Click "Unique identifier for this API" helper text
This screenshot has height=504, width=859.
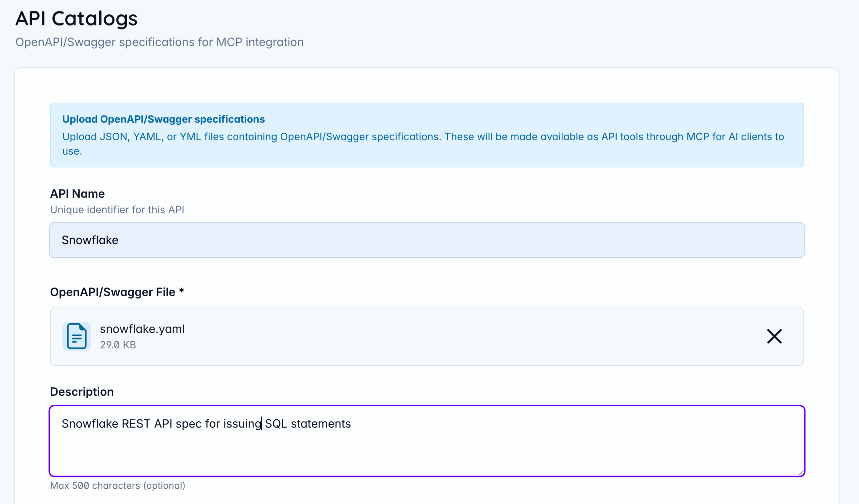(x=117, y=210)
